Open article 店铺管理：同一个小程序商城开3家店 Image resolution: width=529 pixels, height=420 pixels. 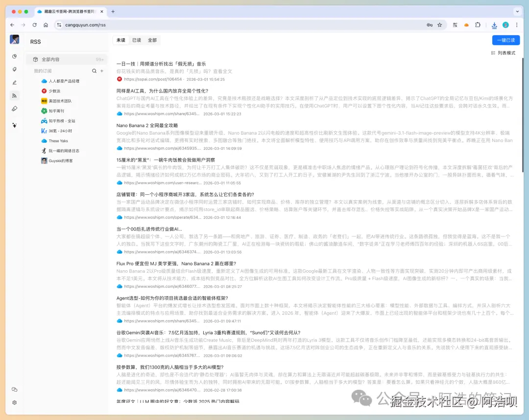tap(185, 194)
